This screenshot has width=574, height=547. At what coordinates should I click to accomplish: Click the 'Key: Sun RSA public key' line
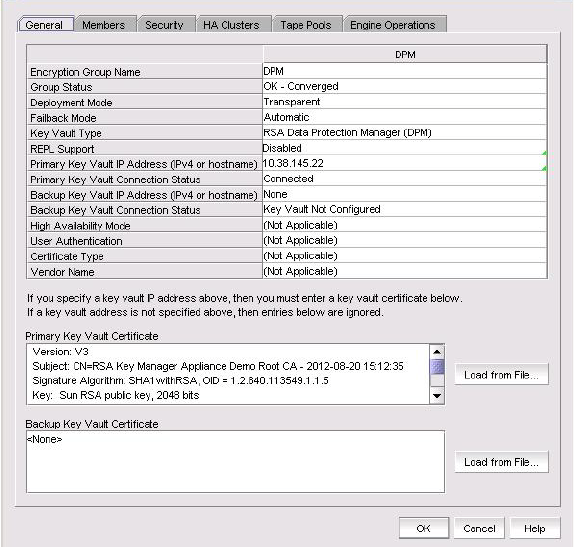116,395
